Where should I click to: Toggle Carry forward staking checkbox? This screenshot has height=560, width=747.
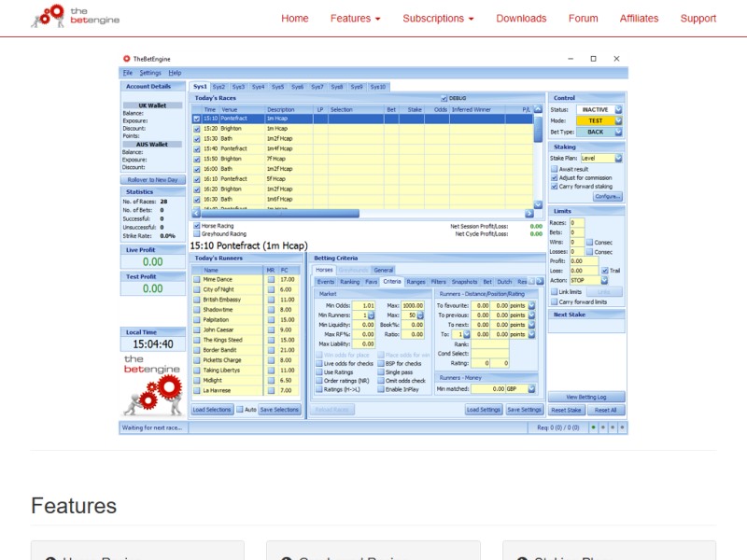[554, 186]
